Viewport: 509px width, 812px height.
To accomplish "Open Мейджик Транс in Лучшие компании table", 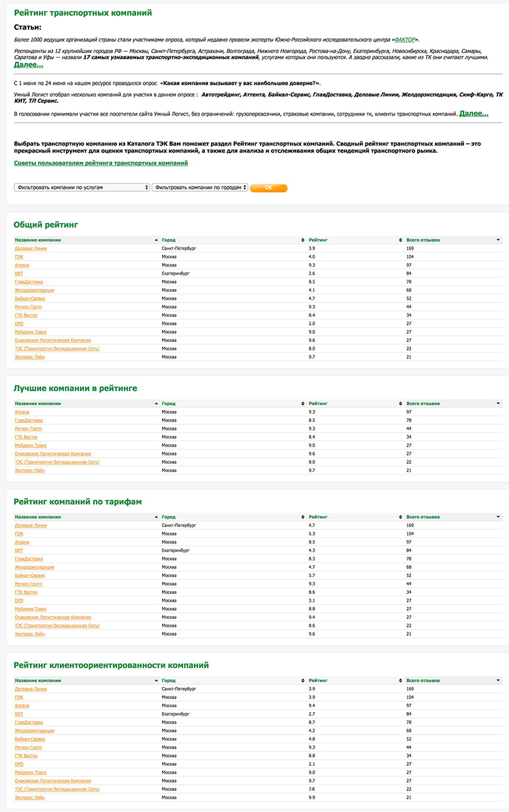I will 31,445.
